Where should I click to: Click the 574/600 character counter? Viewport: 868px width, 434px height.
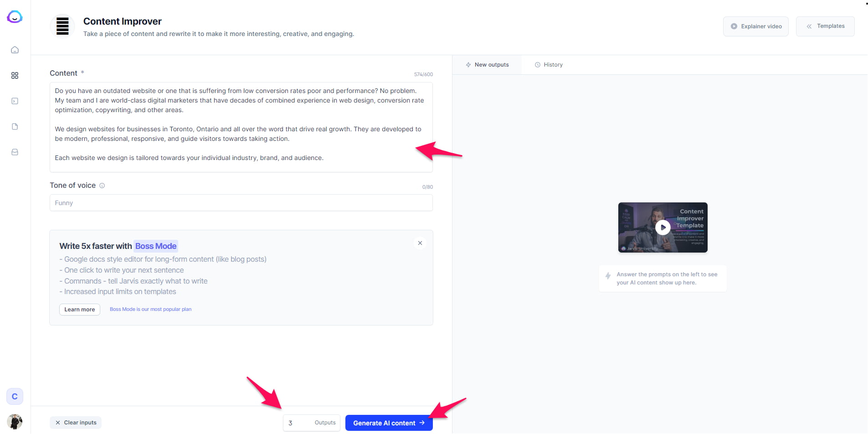[x=423, y=74]
